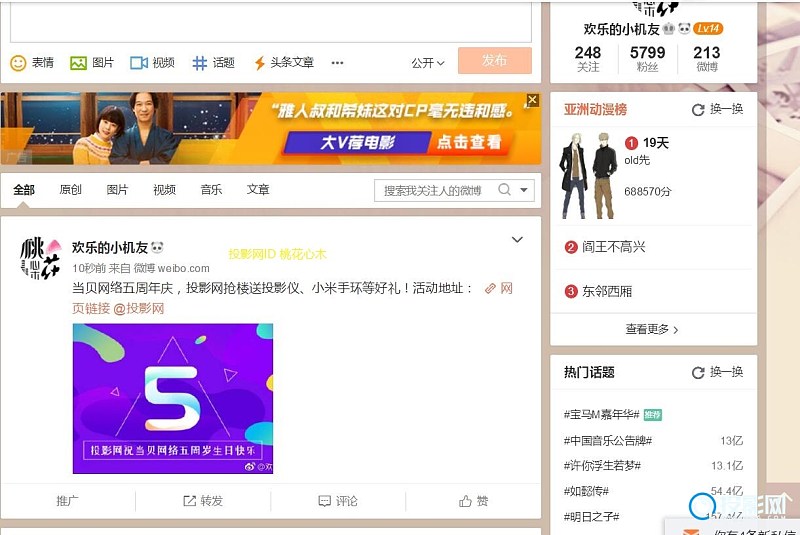Image resolution: width=800 pixels, height=535 pixels.
Task: Open the topic #如懿传#
Action: pos(586,491)
